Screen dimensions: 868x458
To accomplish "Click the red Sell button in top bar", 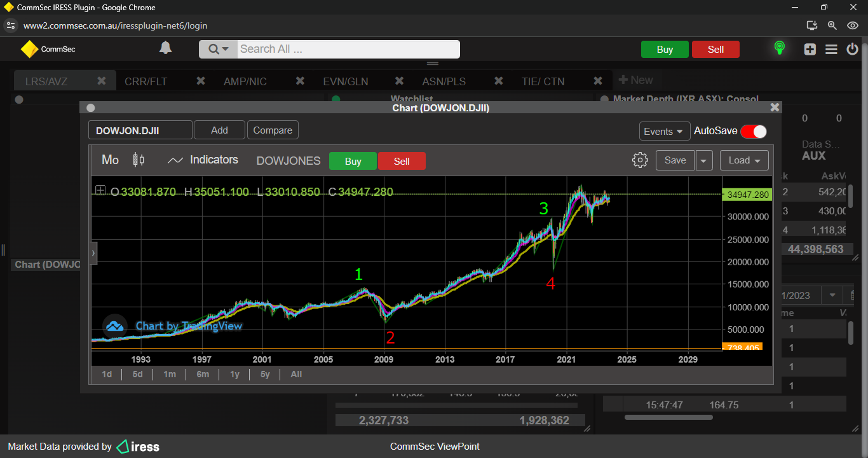I will pos(715,50).
